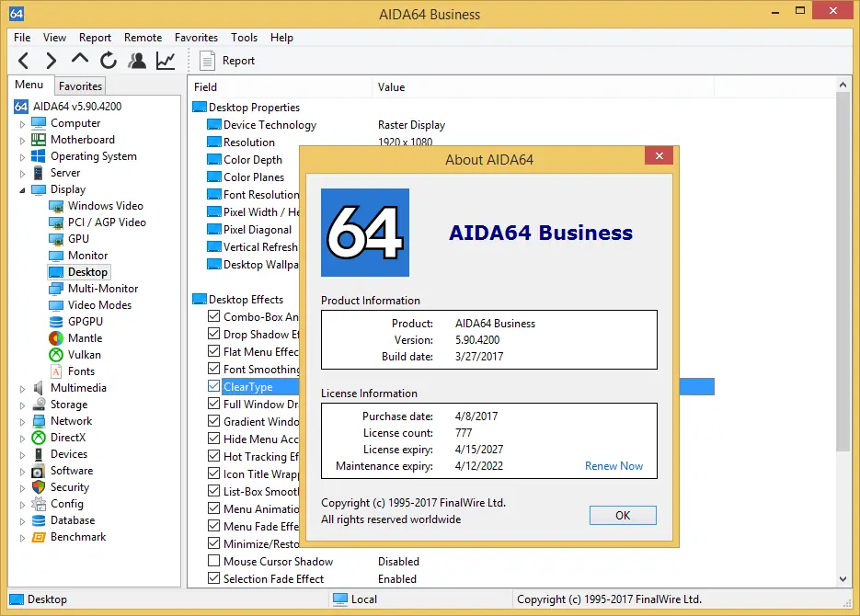Select the Vulkan Xbox-style icon

pos(56,355)
